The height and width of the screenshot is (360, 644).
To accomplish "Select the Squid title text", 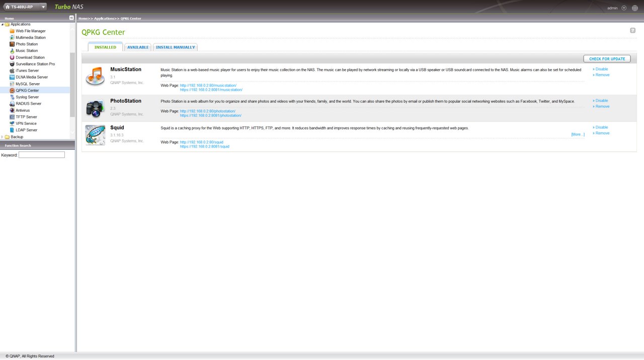I will pos(117,127).
